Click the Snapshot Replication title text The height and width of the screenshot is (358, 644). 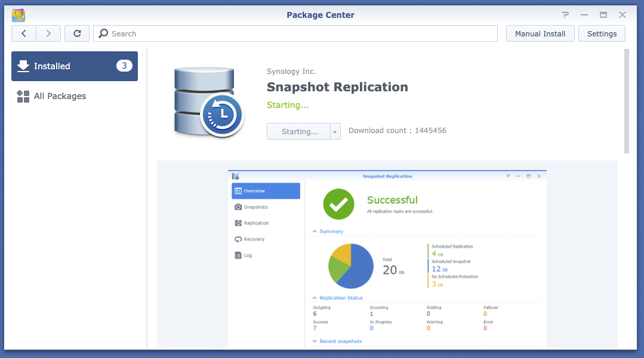pos(337,87)
